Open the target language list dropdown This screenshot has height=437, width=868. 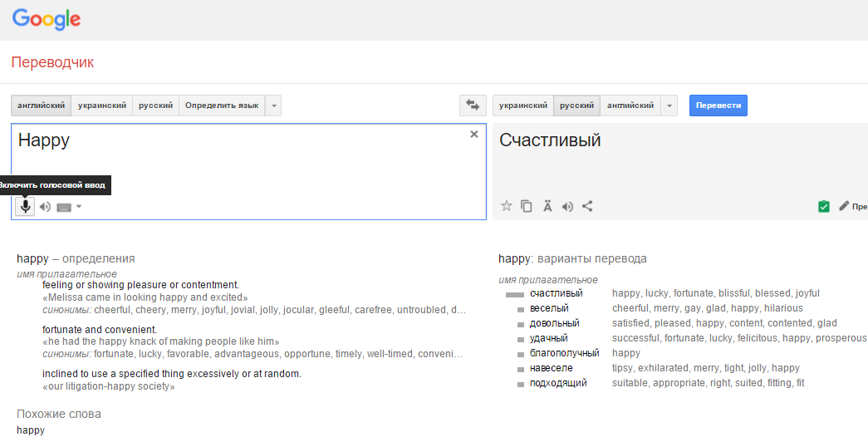[670, 106]
